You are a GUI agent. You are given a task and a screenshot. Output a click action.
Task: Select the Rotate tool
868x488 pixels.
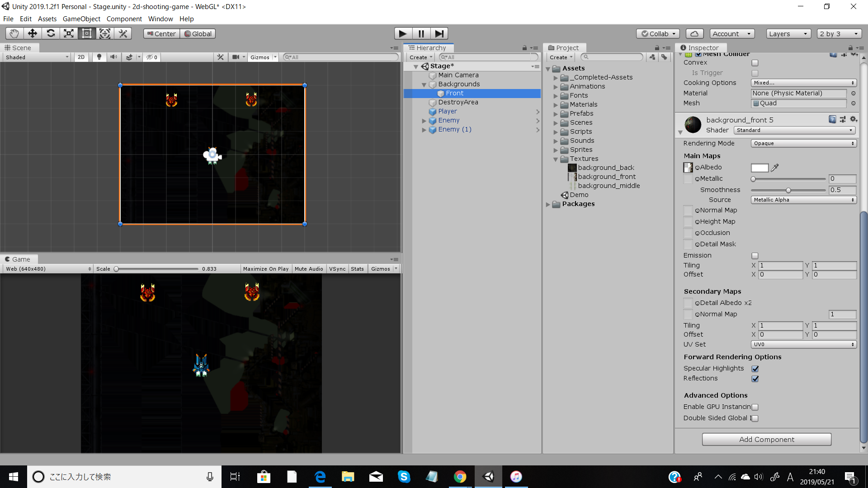click(51, 33)
